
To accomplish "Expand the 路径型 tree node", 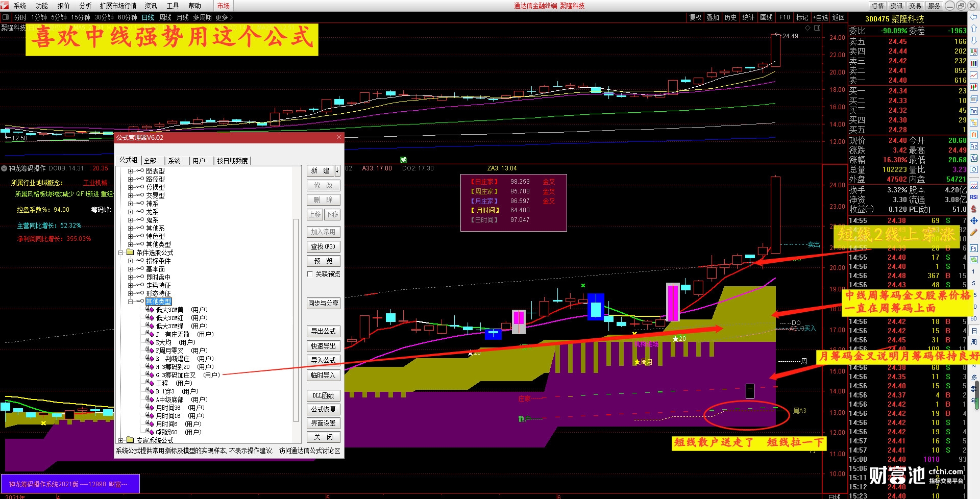I will coord(130,179).
